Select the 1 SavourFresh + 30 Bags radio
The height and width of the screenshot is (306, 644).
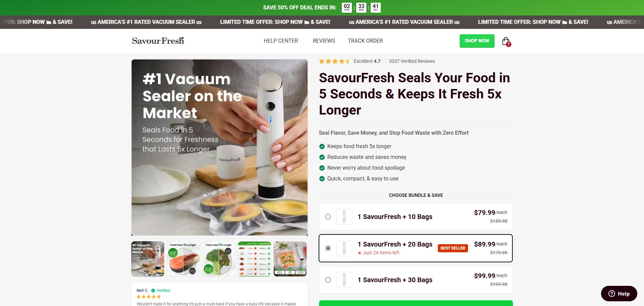(x=328, y=280)
